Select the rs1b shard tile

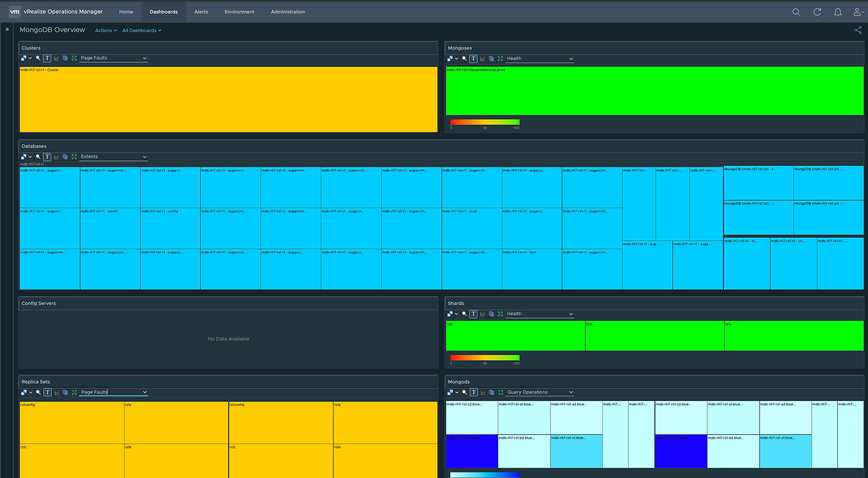pos(655,336)
